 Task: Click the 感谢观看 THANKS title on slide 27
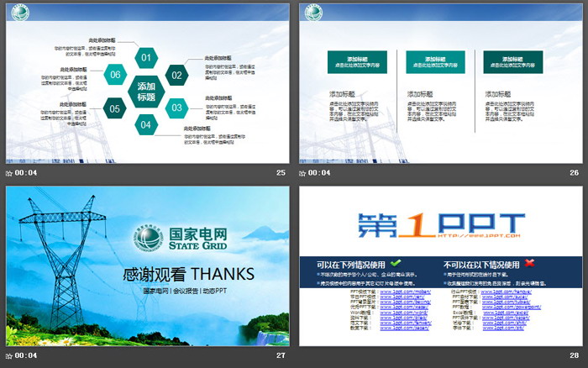pyautogui.click(x=189, y=274)
